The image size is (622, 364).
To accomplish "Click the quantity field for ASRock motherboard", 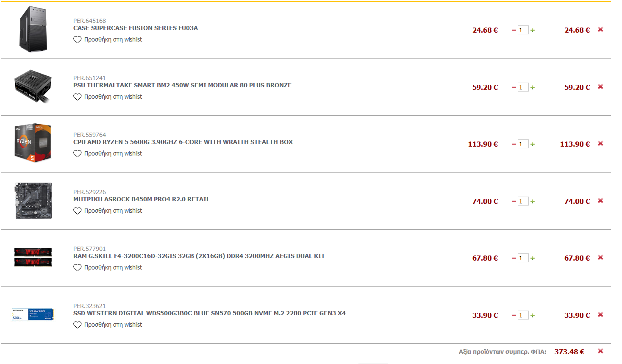I will point(523,201).
